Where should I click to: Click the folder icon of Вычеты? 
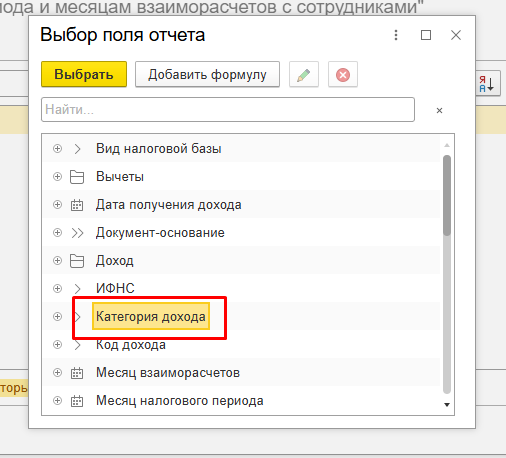click(x=77, y=177)
